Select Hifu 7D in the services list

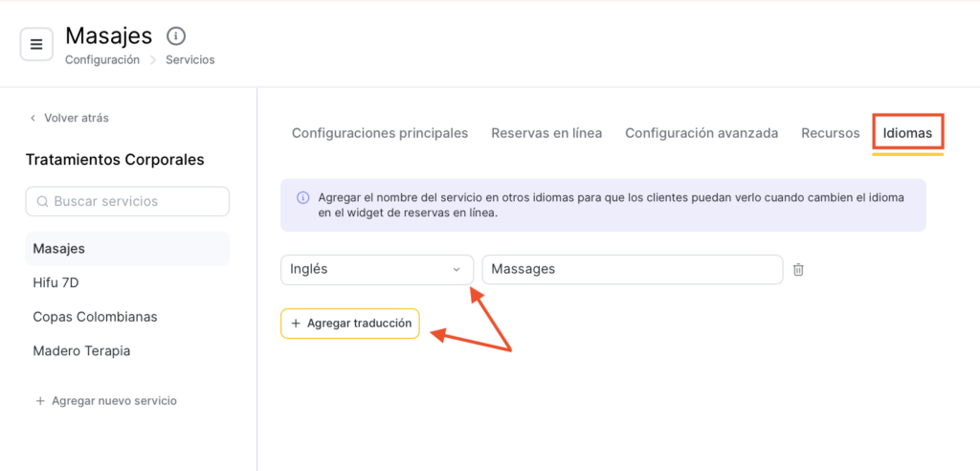pyautogui.click(x=56, y=282)
